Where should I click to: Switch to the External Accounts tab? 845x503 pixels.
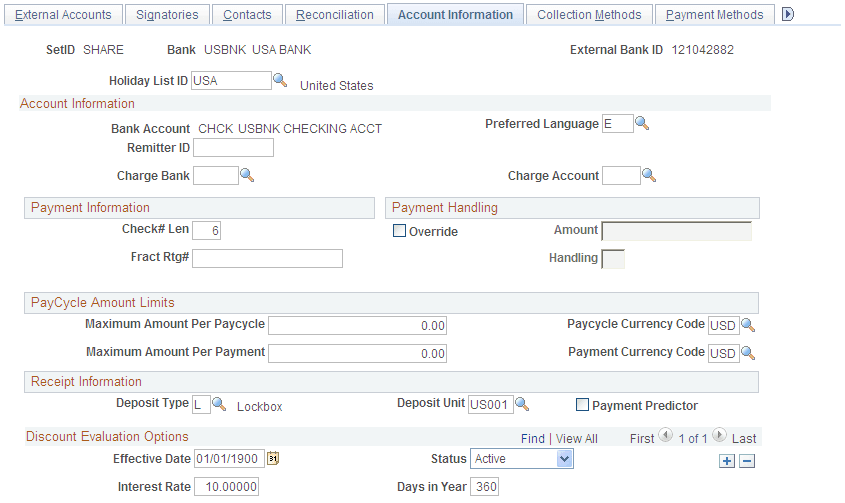(x=63, y=15)
